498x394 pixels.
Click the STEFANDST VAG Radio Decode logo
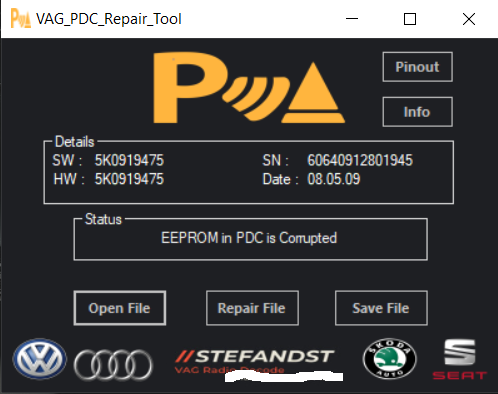tap(255, 362)
